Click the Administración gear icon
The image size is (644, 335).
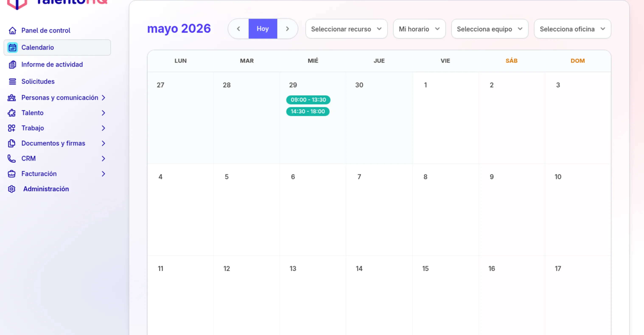tap(11, 189)
